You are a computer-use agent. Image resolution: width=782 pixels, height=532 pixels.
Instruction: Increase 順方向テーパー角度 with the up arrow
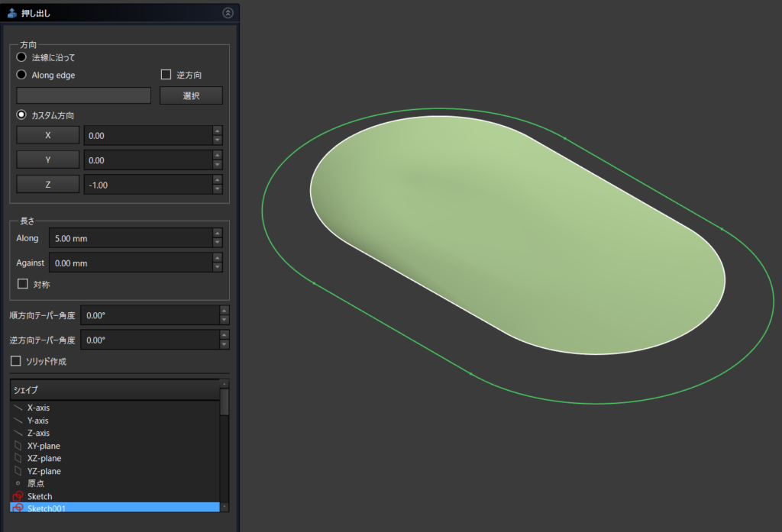224,310
